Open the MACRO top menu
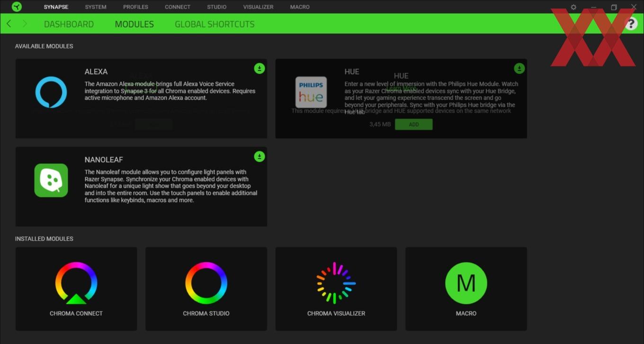 point(300,7)
